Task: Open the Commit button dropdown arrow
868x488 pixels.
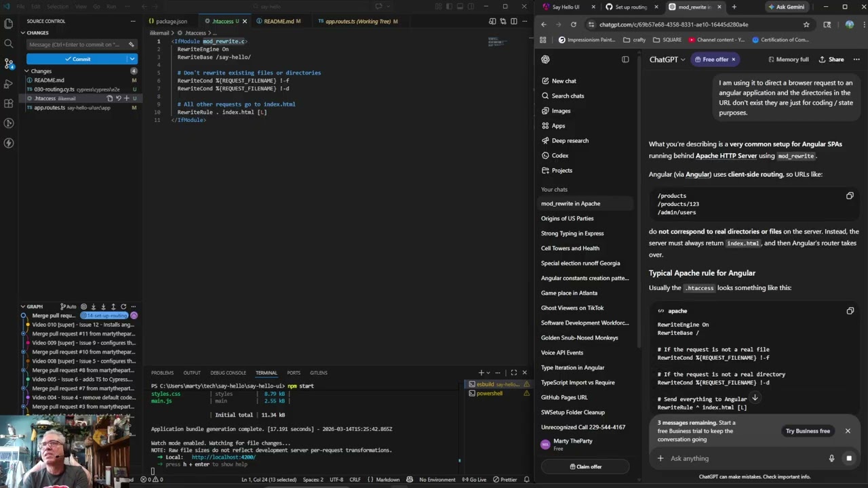Action: click(x=132, y=59)
